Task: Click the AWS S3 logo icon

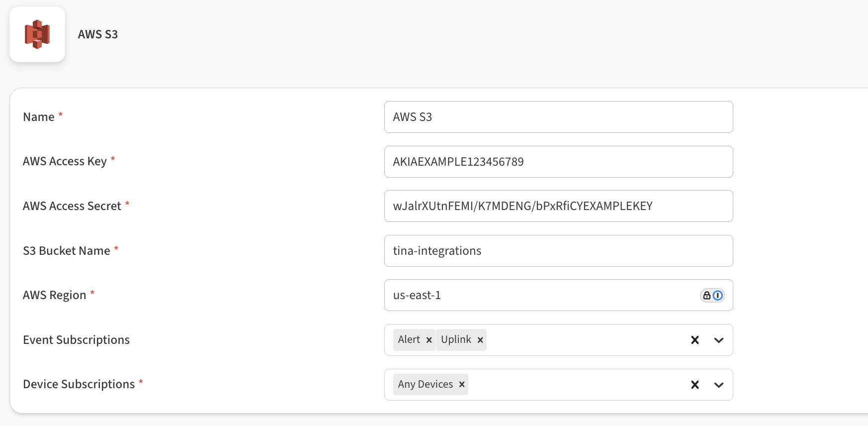Action: point(37,34)
